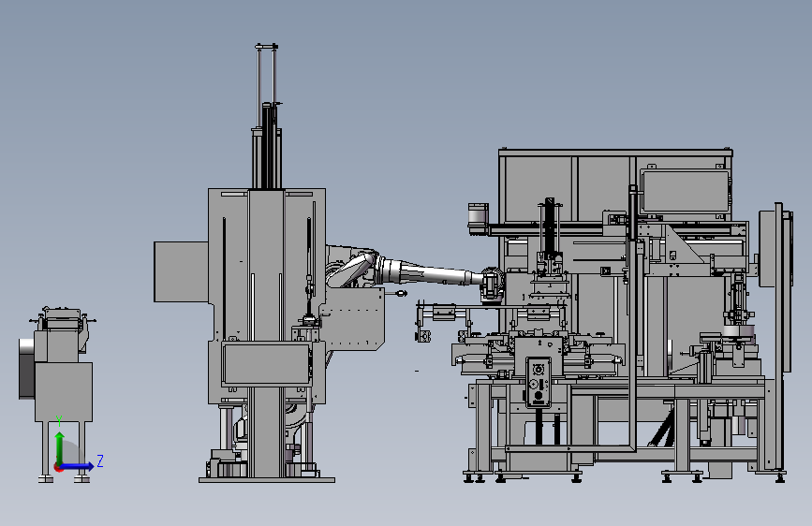The image size is (812, 526).
Task: Click the red origin point of the coordinate triad
Action: pos(58,468)
